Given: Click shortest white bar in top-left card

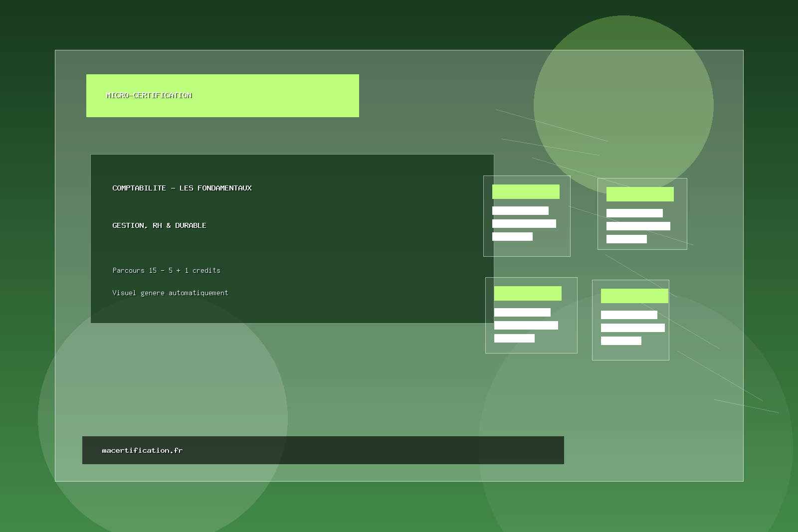Looking at the screenshot, I should tap(512, 236).
